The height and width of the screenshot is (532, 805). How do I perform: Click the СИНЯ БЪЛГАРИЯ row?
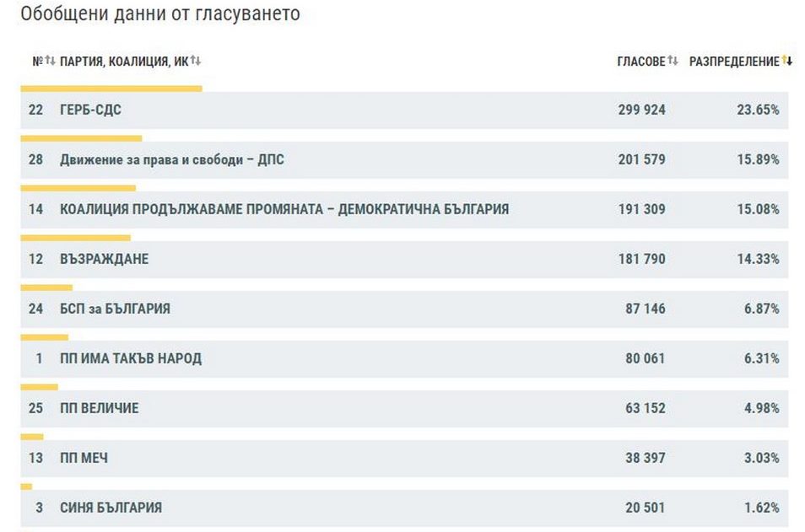(404, 508)
